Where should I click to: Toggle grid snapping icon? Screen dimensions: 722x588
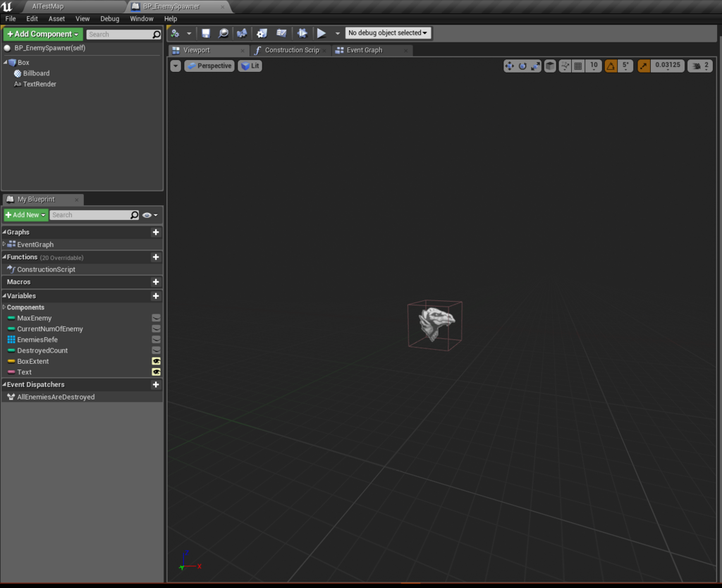pyautogui.click(x=578, y=66)
